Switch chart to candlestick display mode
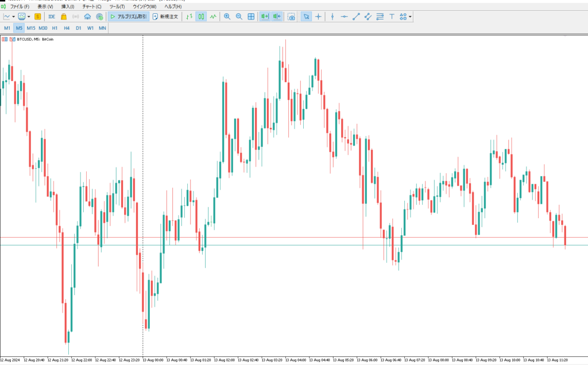The height and width of the screenshot is (365, 588). coord(202,17)
